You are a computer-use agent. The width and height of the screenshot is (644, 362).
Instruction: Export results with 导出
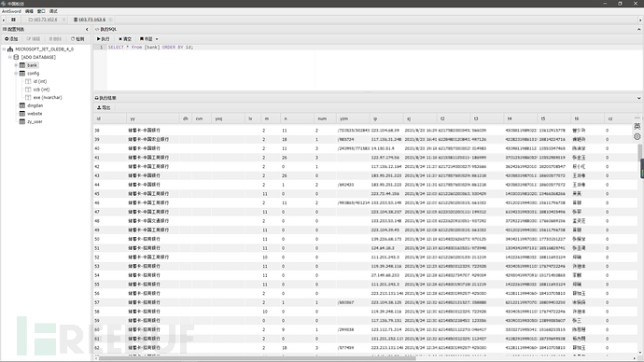(x=104, y=107)
